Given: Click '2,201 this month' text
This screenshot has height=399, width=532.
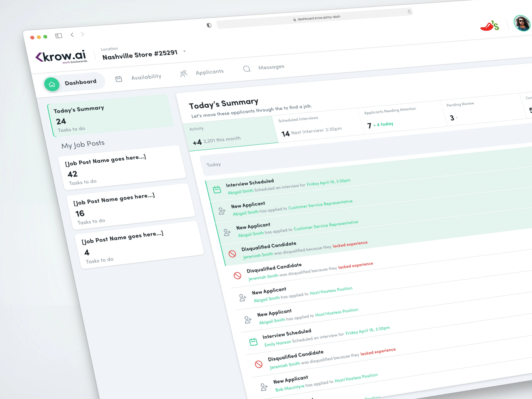Looking at the screenshot, I should pyautogui.click(x=222, y=140).
